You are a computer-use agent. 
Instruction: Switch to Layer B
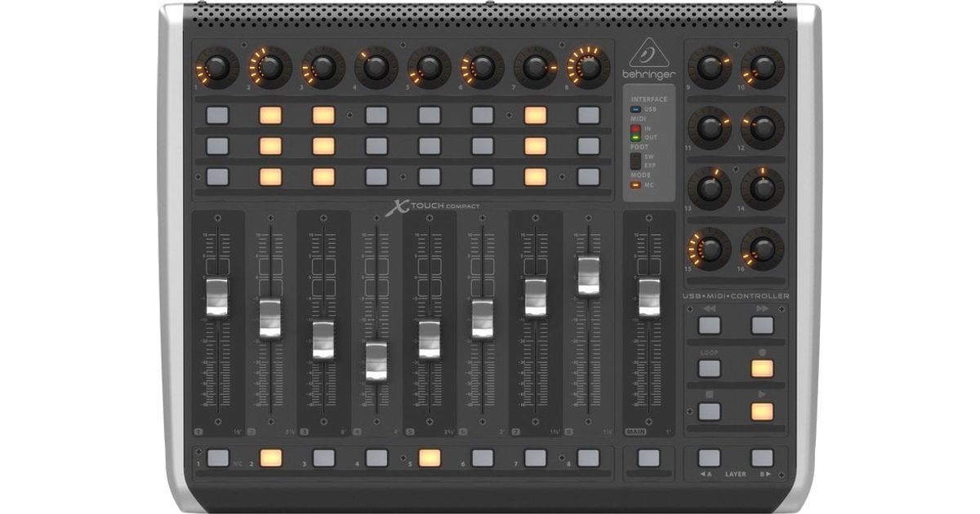point(762,458)
